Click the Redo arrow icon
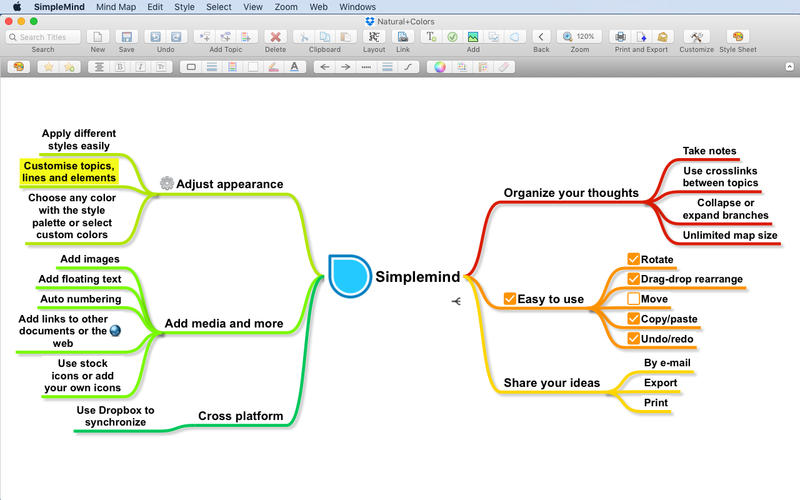 click(176, 37)
